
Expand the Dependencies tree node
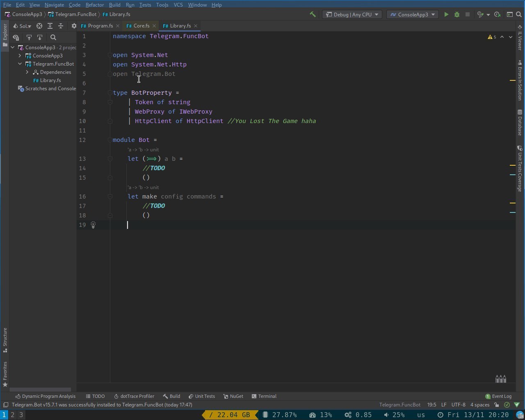click(27, 72)
